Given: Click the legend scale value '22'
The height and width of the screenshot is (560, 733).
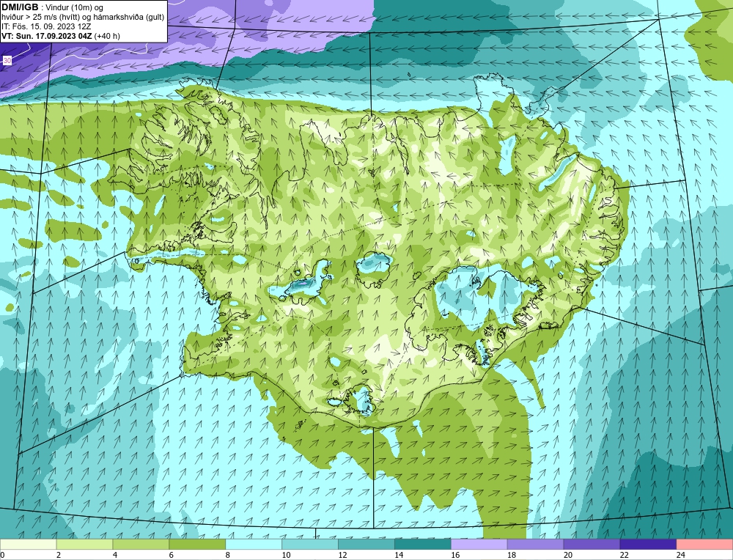Looking at the screenshot, I should tap(624, 555).
